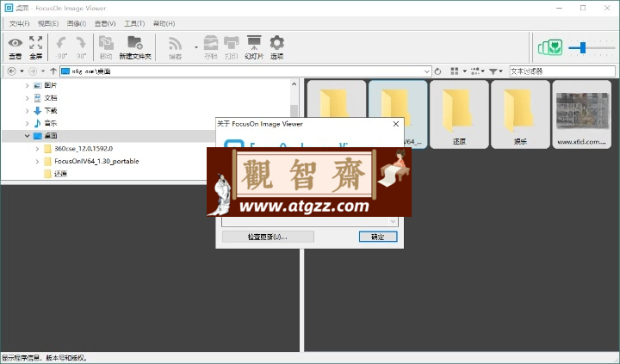
Task: Expand the 文档 tree node
Action: (x=27, y=98)
